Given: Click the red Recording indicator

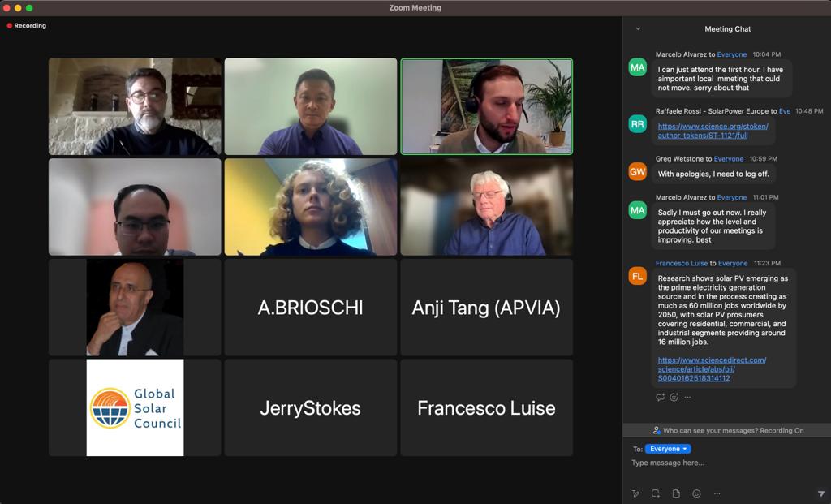Looking at the screenshot, I should [27, 26].
